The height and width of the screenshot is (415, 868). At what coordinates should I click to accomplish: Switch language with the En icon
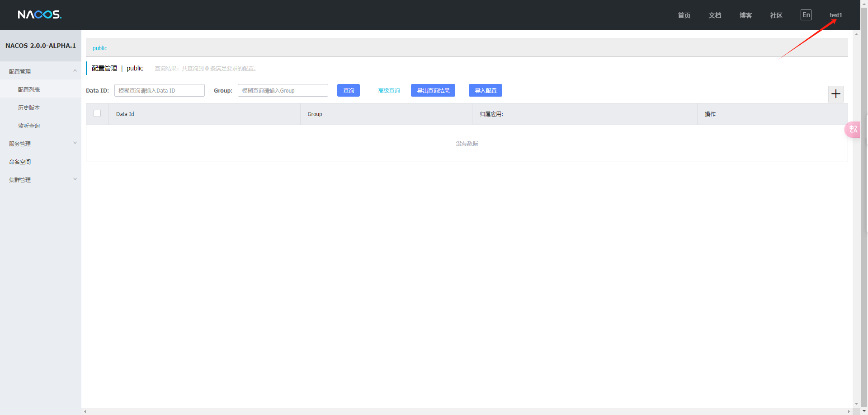[806, 15]
